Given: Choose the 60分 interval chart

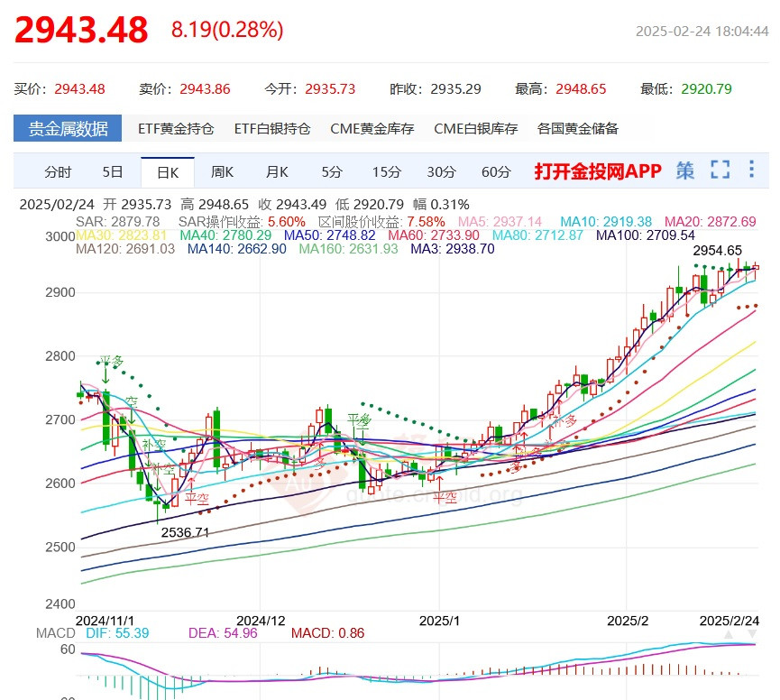Looking at the screenshot, I should pos(496,171).
